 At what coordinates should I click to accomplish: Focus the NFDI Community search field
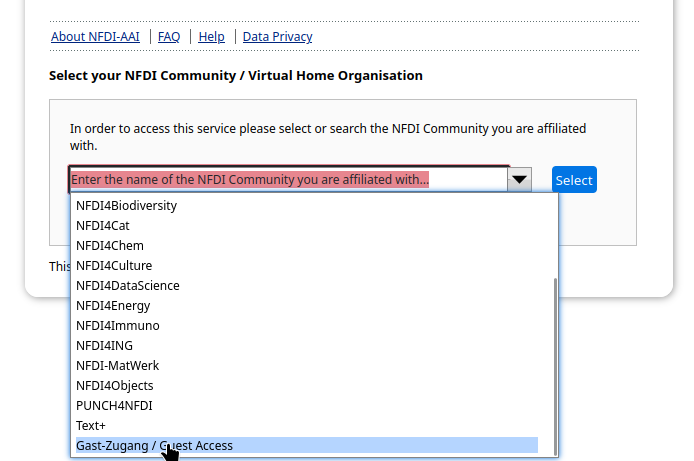288,180
